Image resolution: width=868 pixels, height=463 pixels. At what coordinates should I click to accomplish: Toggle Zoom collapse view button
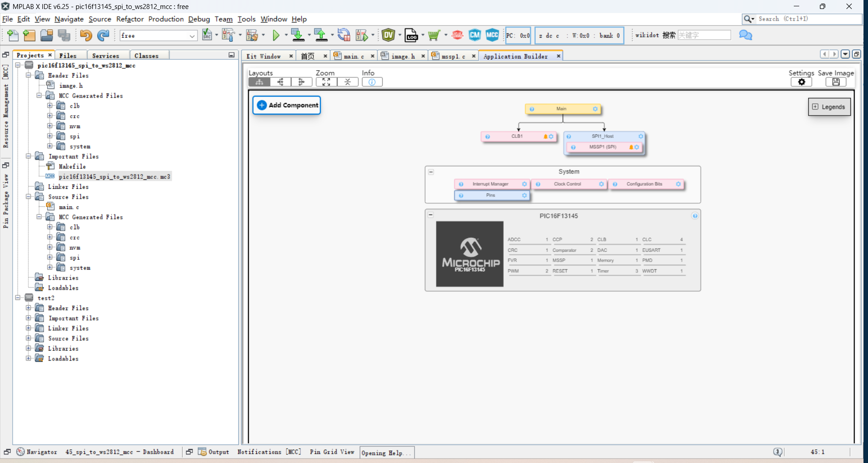(x=348, y=82)
